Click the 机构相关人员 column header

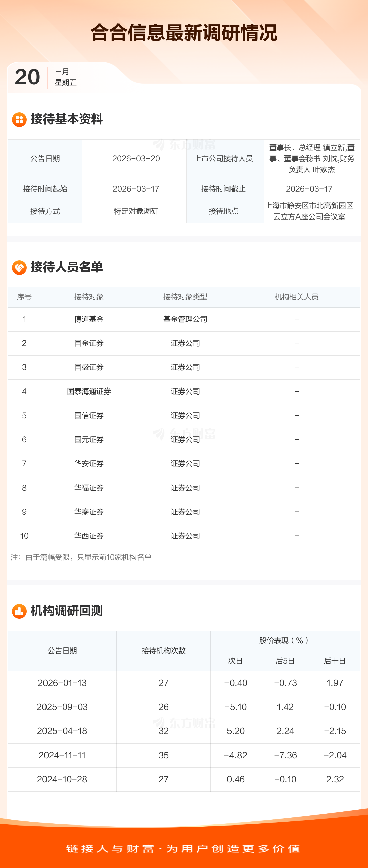(296, 297)
